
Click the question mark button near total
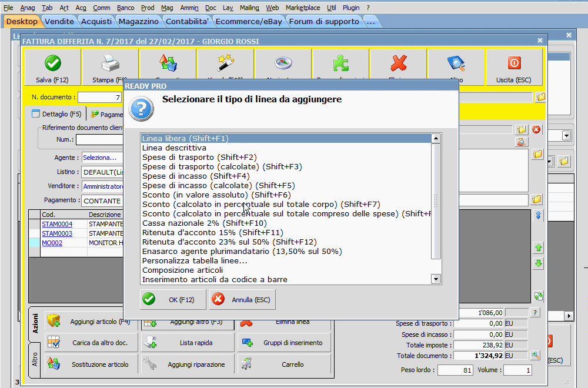coord(535,313)
